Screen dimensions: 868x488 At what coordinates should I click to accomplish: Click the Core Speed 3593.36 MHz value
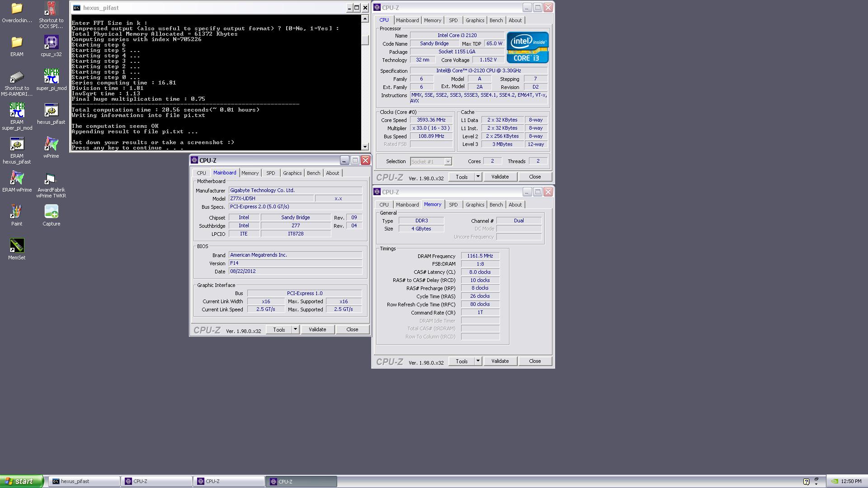pos(431,120)
